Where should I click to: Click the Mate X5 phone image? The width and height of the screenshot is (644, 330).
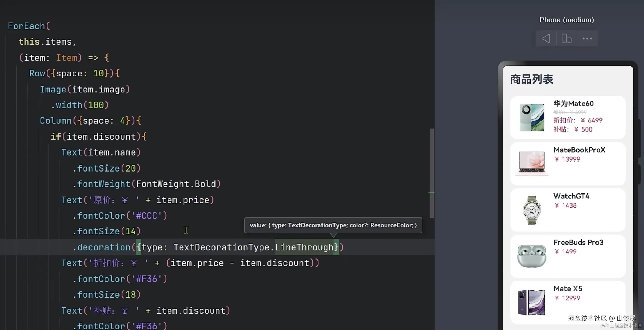click(532, 302)
